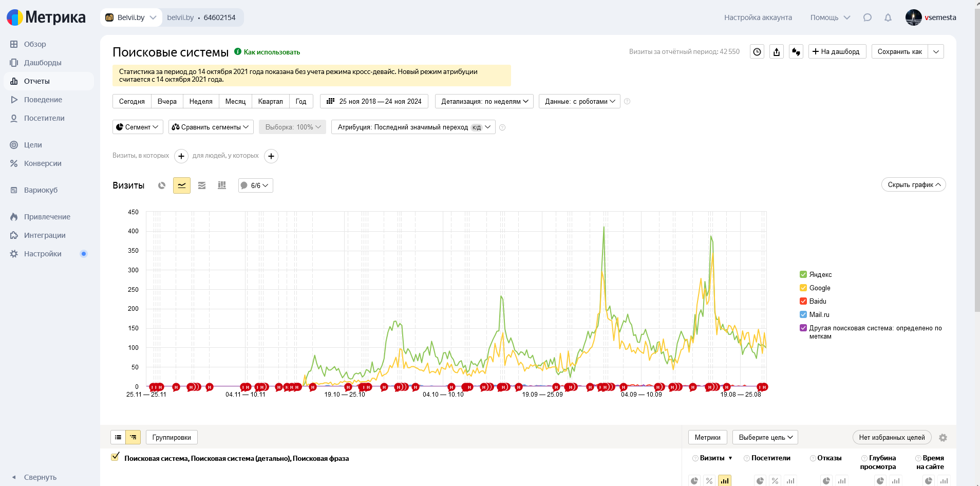Select the line chart view icon

click(x=182, y=185)
